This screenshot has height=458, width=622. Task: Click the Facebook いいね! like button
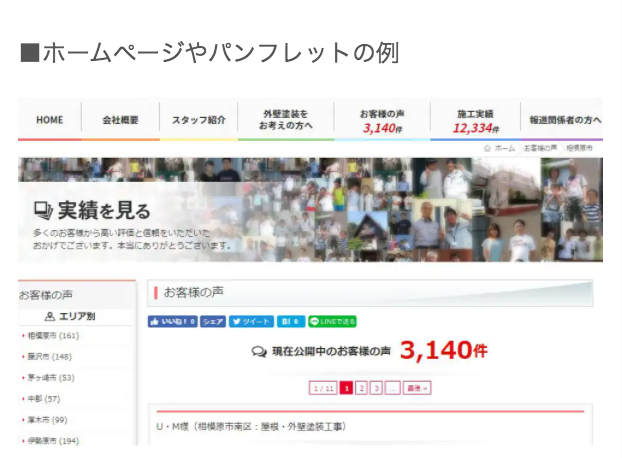tap(173, 321)
